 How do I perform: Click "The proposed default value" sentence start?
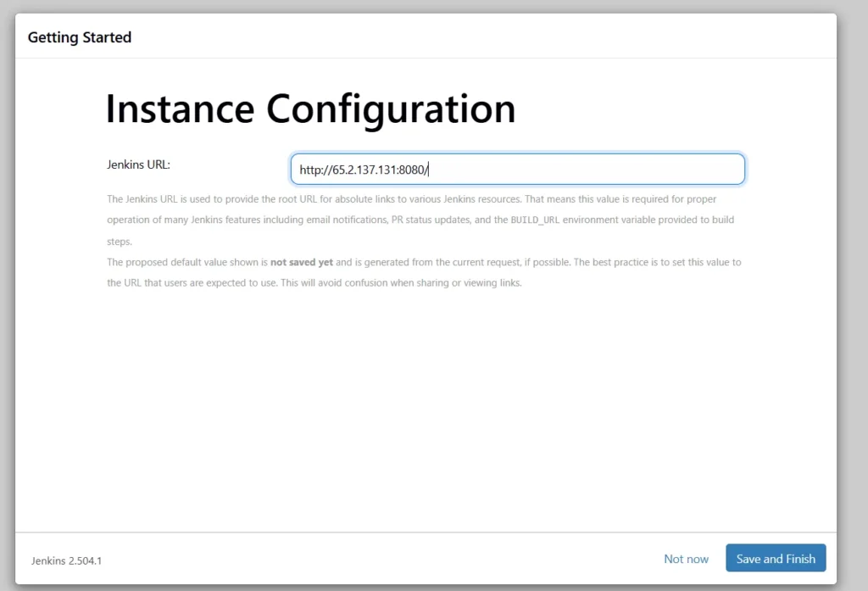click(x=161, y=262)
